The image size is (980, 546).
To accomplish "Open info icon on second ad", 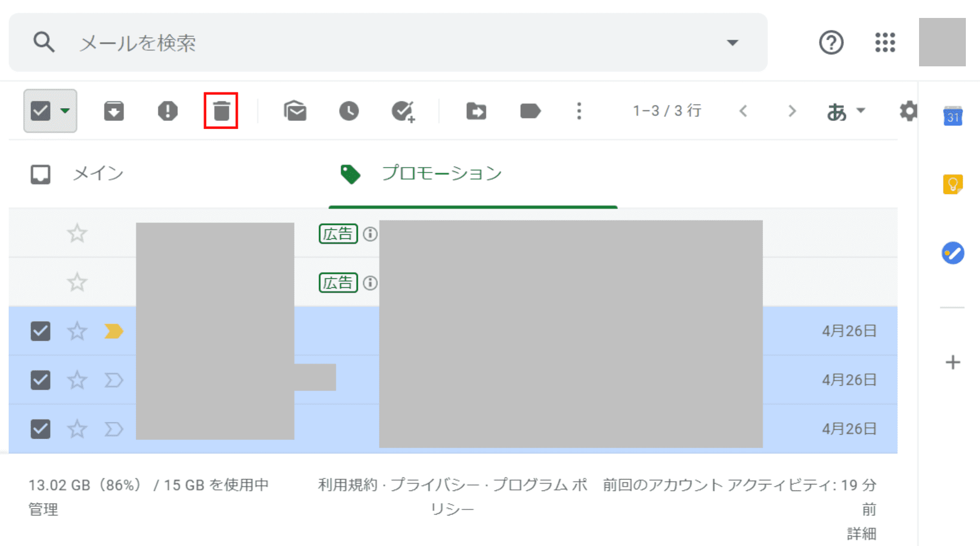I will (x=370, y=283).
